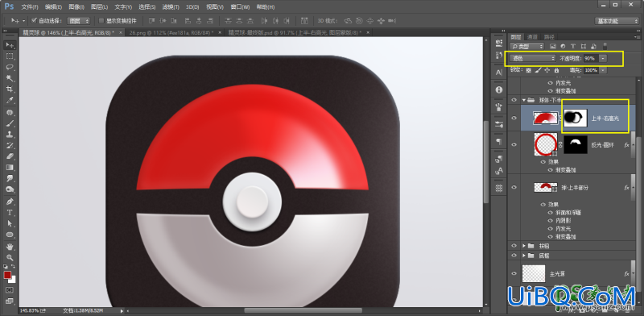The image size is (644, 316).
Task: Open the workspace 基本功能 dropdown
Action: [x=617, y=21]
